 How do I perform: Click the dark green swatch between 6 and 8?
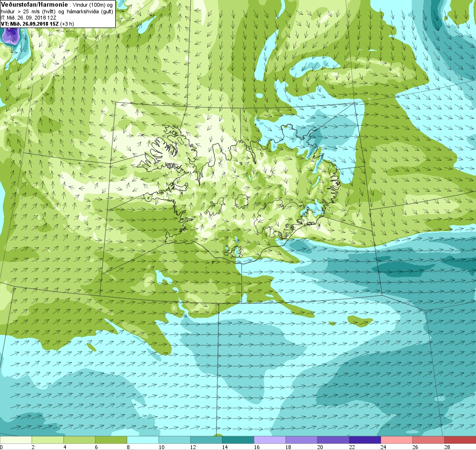111,440
